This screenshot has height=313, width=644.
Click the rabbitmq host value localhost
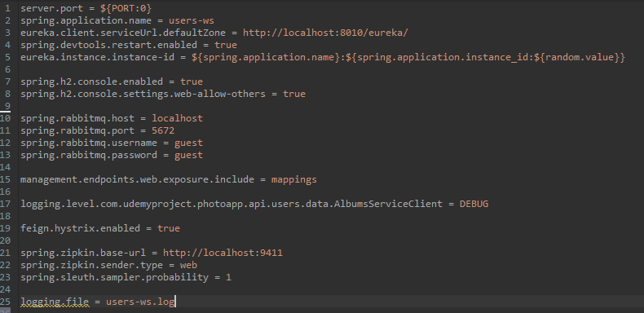(x=178, y=118)
